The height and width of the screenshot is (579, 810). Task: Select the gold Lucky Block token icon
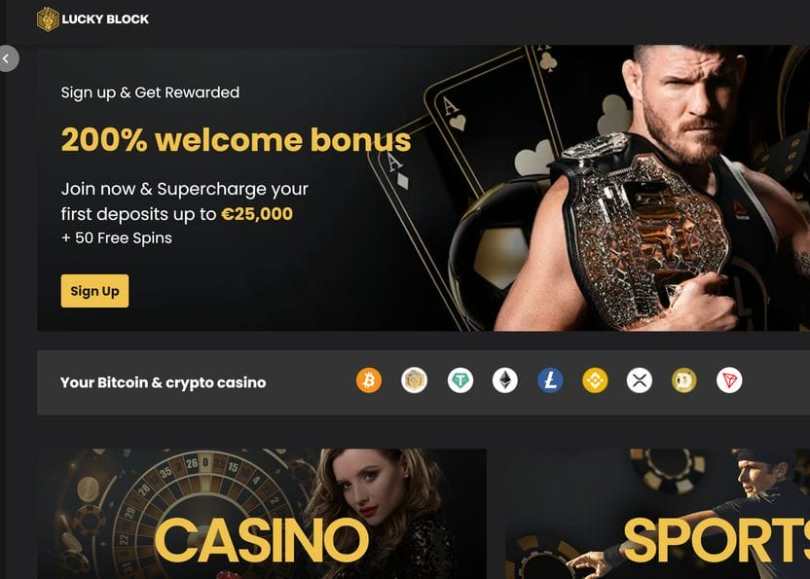pos(414,381)
